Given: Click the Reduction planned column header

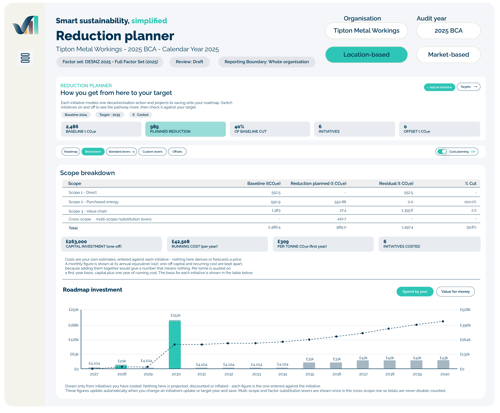Looking at the screenshot, I should (x=318, y=183).
